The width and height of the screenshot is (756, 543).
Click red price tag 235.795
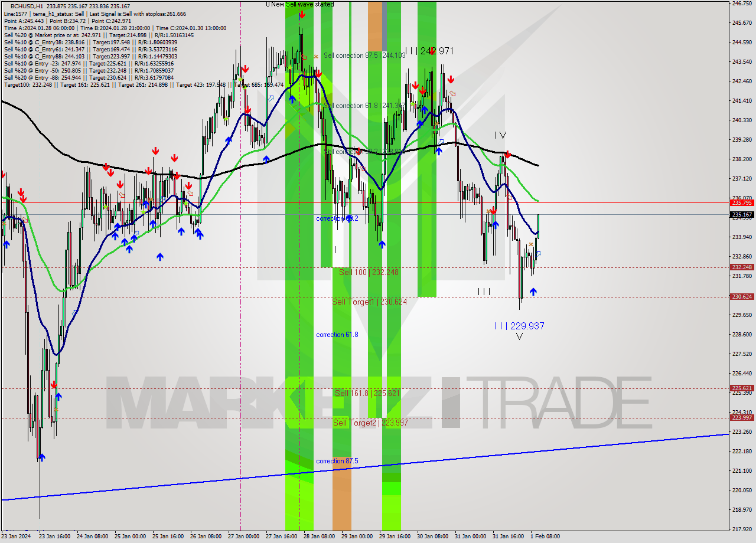[x=742, y=202]
